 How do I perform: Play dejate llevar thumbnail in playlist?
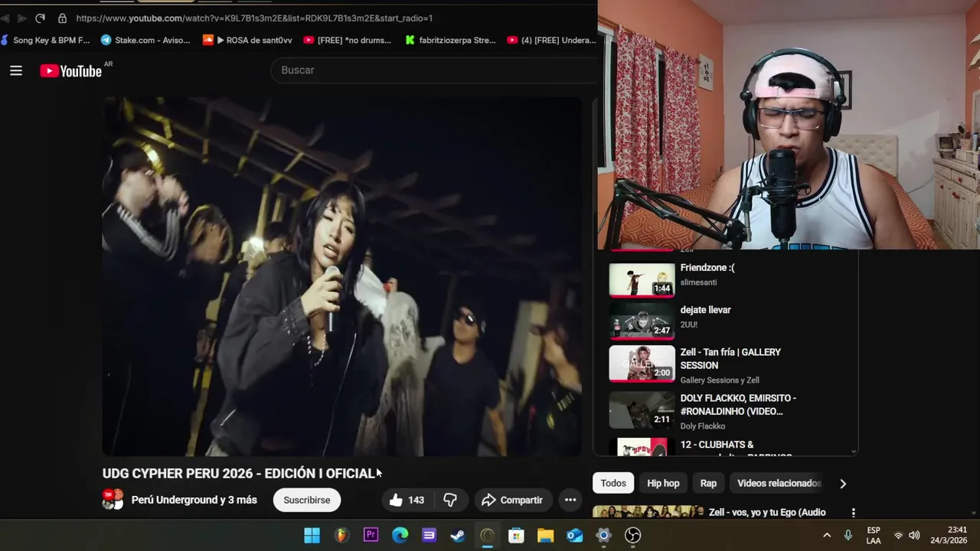coord(642,321)
